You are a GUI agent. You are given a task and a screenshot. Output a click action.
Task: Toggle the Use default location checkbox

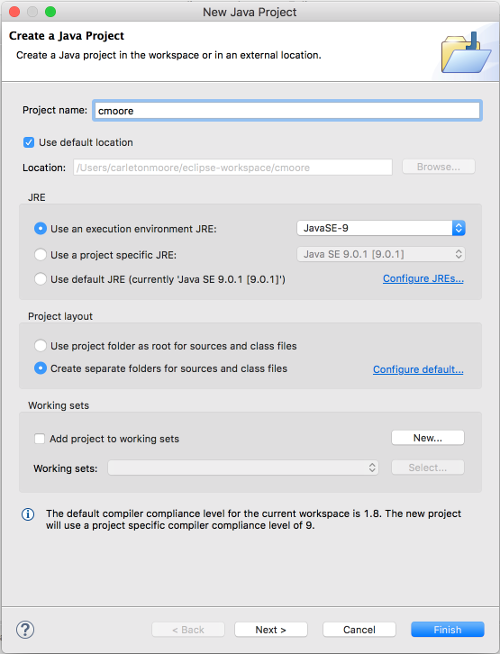28,143
